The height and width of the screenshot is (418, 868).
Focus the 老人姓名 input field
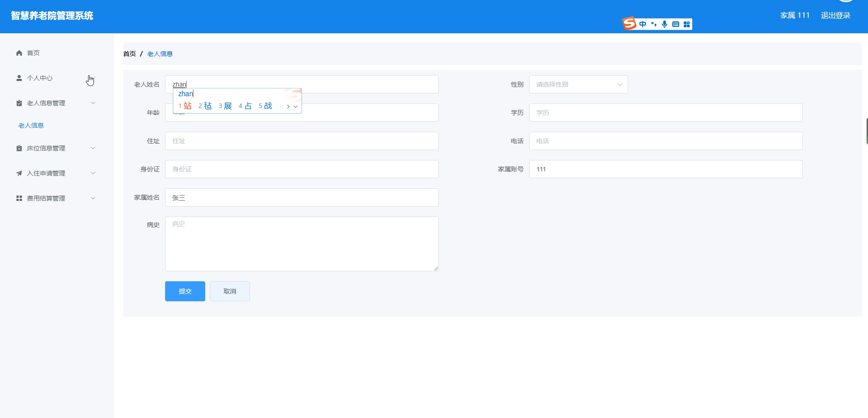point(302,84)
